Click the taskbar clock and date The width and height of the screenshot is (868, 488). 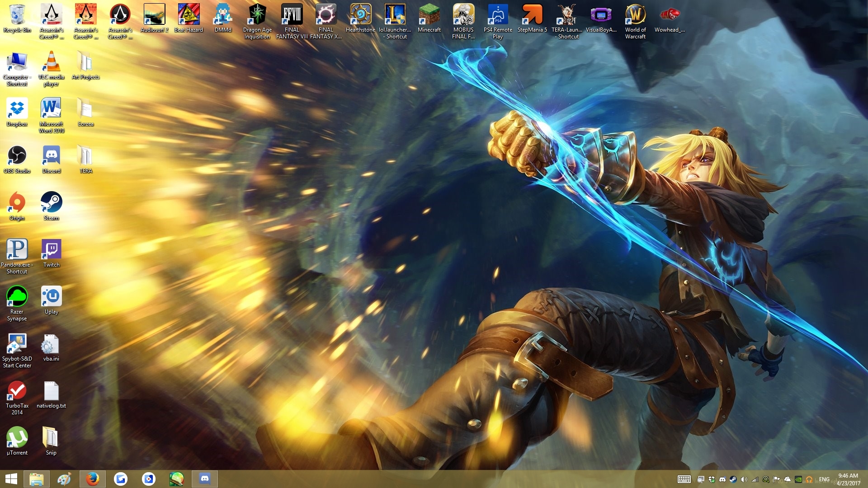[x=848, y=479]
